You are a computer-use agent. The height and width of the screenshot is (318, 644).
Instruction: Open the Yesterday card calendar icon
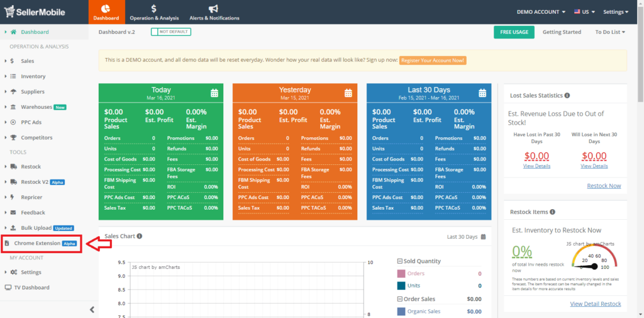[348, 93]
